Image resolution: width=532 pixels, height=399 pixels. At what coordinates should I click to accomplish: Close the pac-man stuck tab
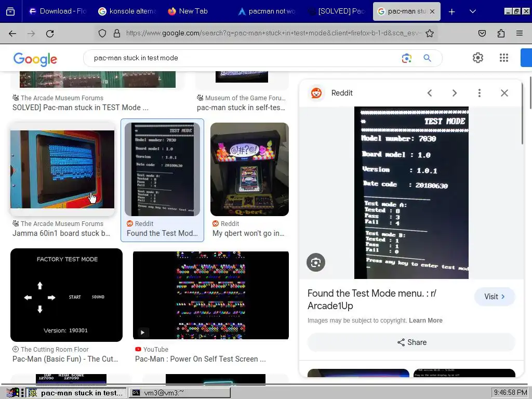click(x=432, y=11)
